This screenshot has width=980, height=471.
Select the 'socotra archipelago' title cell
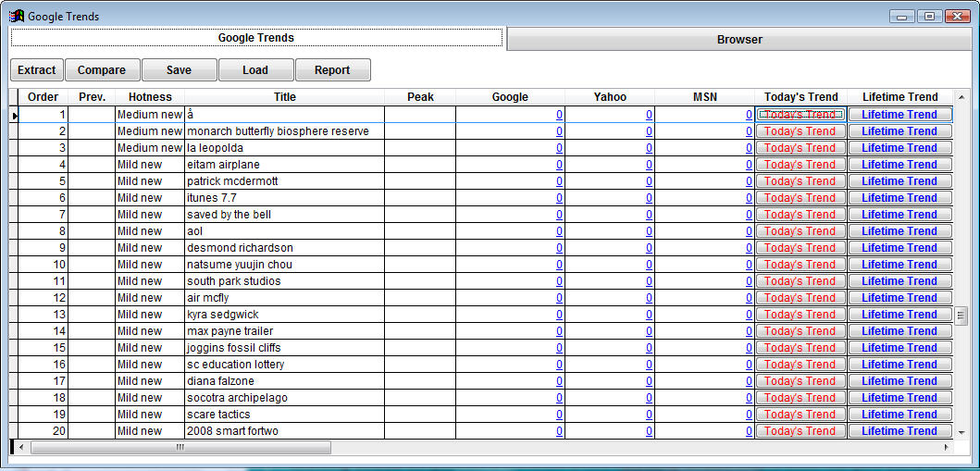(x=284, y=398)
